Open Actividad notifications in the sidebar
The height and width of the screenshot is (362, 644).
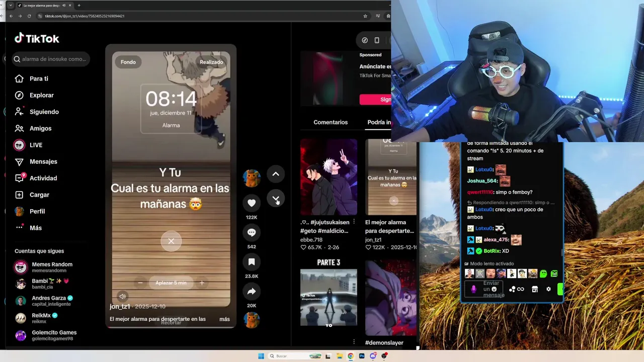pos(43,178)
